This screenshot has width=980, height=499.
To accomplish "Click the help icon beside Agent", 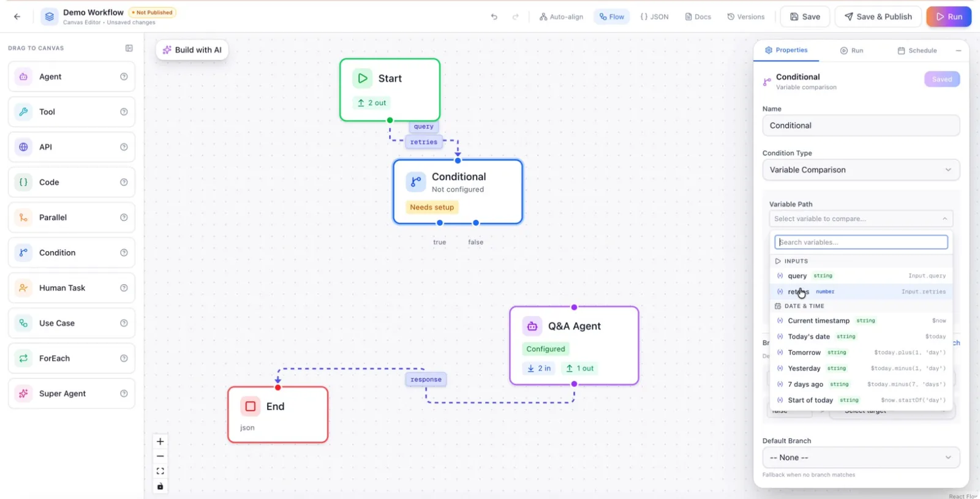I will pyautogui.click(x=124, y=77).
